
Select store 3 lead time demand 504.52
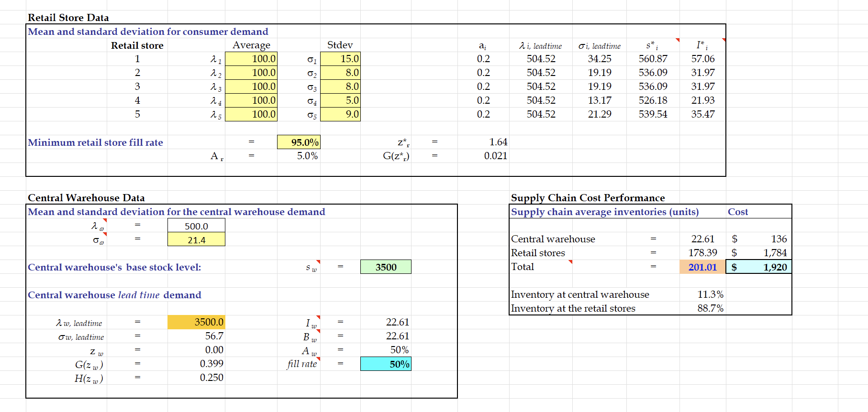[541, 87]
